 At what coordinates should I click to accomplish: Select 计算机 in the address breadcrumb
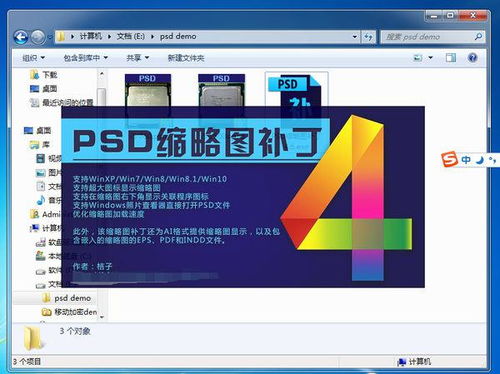91,36
